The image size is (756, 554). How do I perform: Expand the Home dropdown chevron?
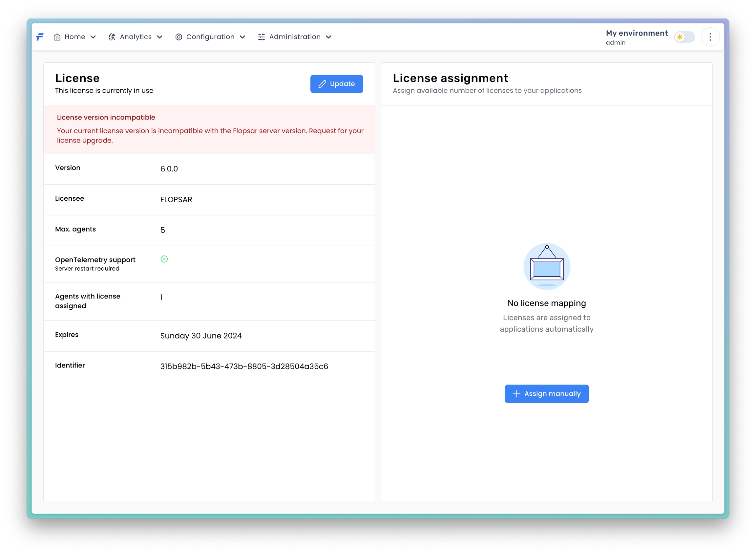93,37
